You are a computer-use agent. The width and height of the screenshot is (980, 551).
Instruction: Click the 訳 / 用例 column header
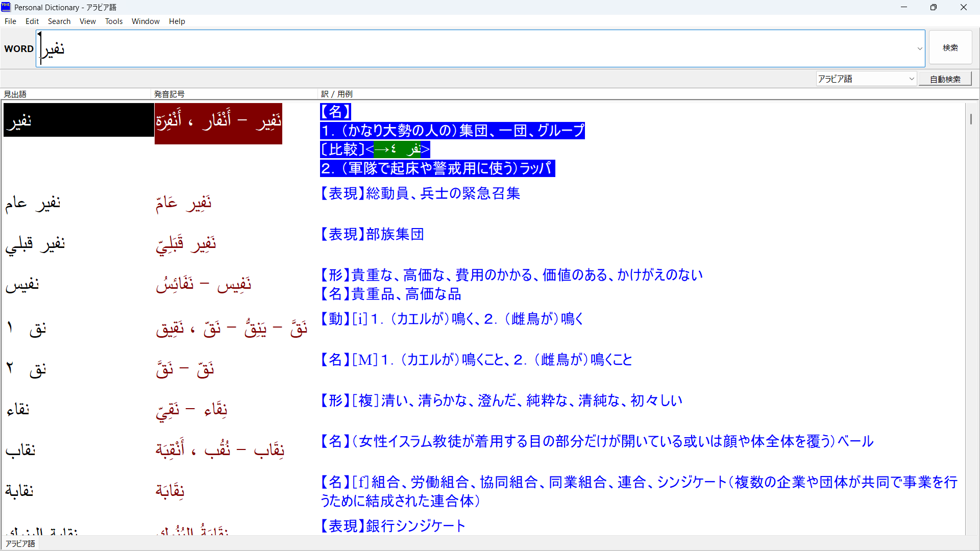[337, 94]
